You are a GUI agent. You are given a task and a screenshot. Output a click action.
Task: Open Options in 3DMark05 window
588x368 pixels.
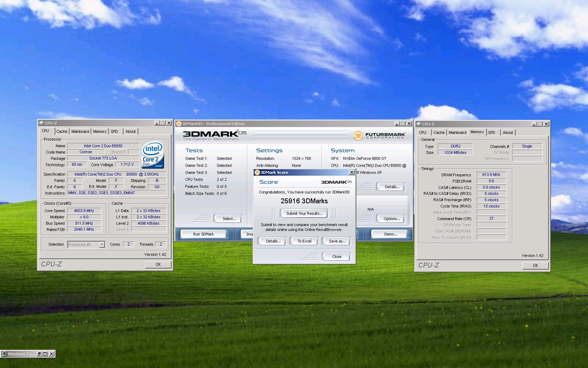[392, 219]
